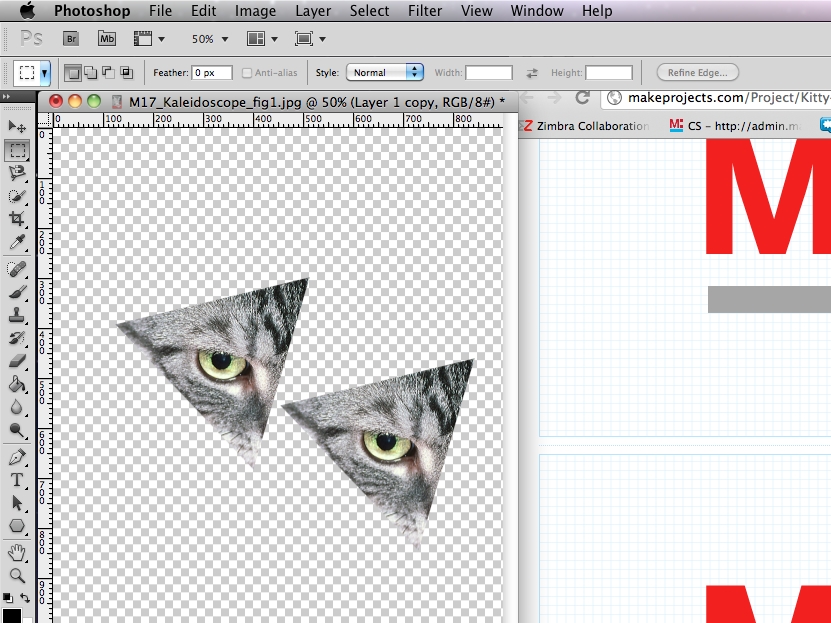Select the Crop tool
The image size is (831, 623).
pos(17,219)
